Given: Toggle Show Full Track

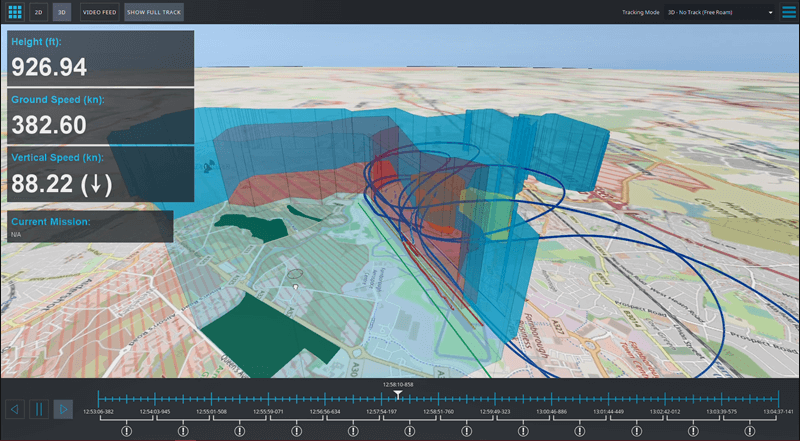Looking at the screenshot, I should (154, 12).
